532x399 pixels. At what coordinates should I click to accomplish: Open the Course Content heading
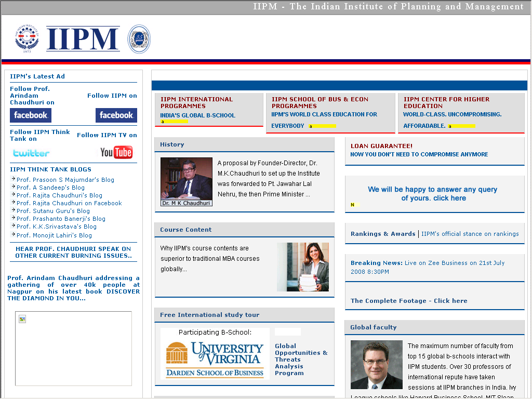[x=185, y=230]
